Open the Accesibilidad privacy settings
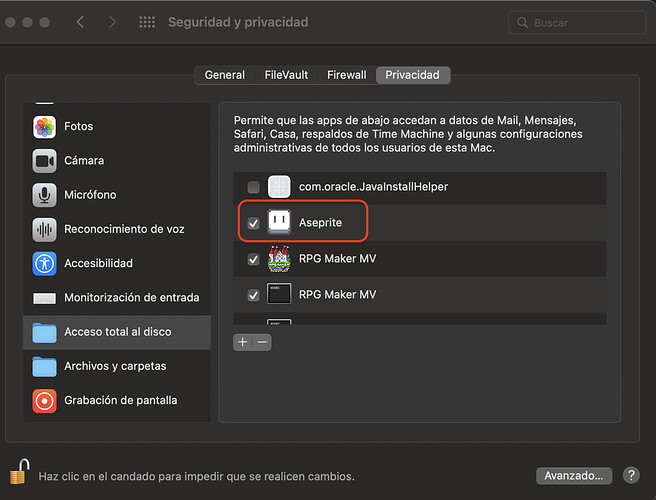Screen dimensions: 656x500 (x=117, y=264)
